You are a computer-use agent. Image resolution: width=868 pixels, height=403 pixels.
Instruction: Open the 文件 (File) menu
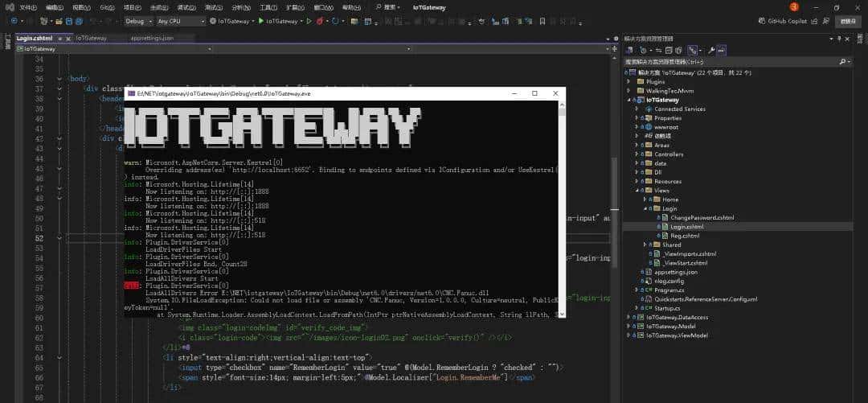[x=27, y=8]
